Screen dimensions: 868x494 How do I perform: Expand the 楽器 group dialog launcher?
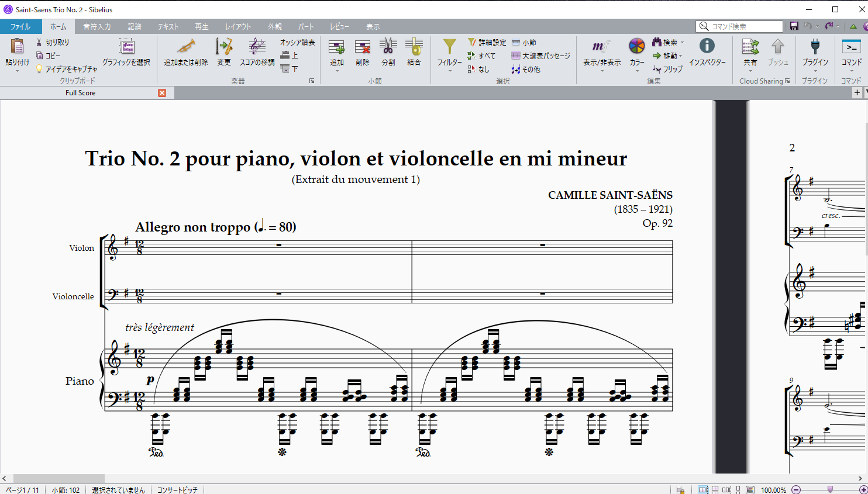[x=312, y=81]
